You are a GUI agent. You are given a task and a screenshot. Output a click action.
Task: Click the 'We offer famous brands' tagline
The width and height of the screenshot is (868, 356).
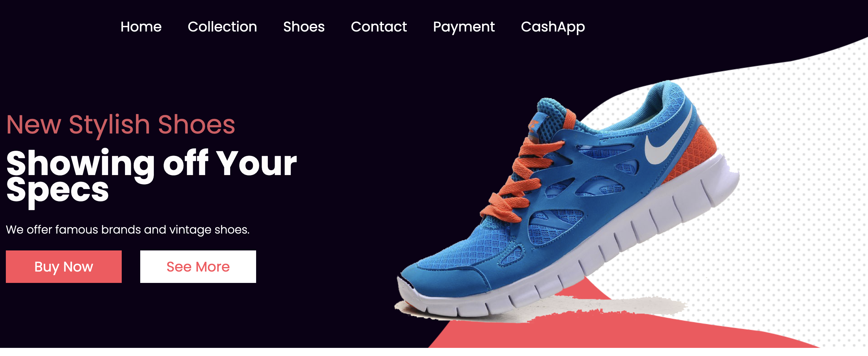pyautogui.click(x=128, y=230)
